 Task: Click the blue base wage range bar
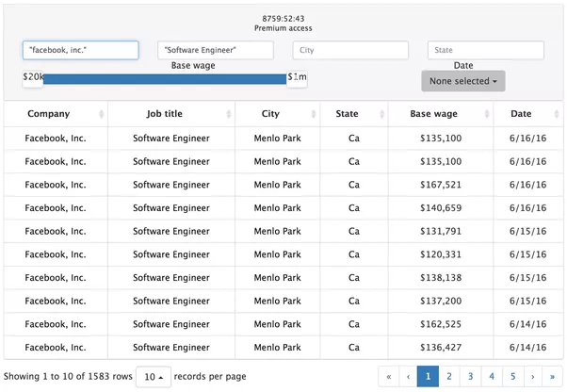point(165,79)
